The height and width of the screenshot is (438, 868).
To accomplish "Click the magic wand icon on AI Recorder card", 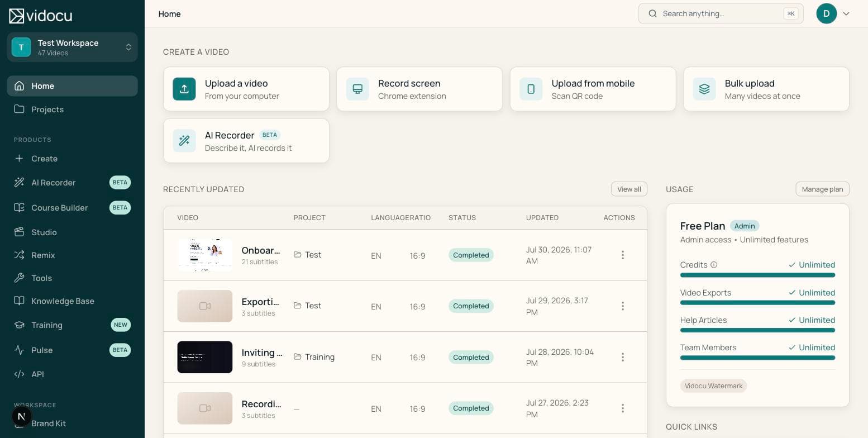I will point(184,141).
